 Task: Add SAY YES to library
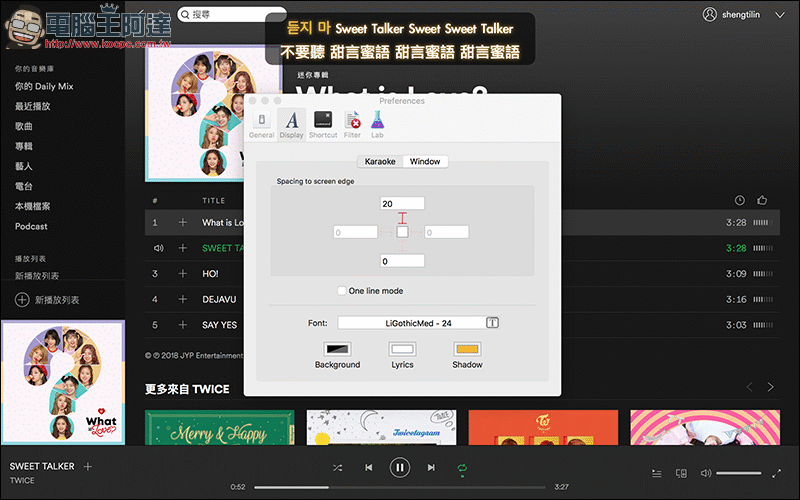(x=183, y=324)
